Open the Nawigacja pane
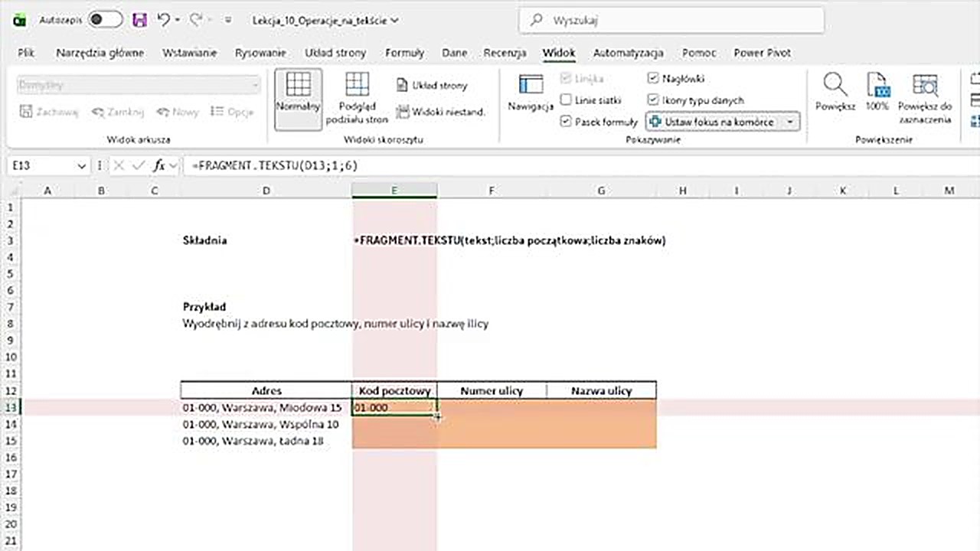This screenshot has width=980, height=551. click(531, 93)
